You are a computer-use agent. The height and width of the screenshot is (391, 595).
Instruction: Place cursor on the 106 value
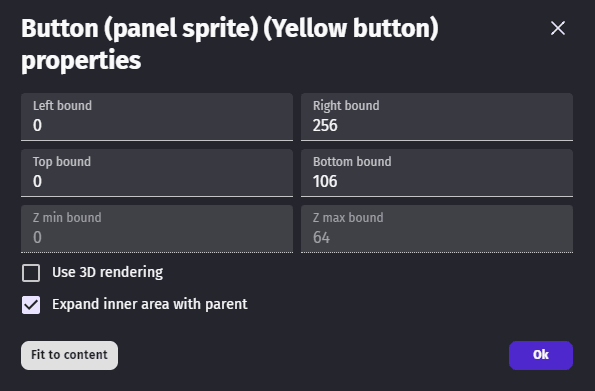(x=325, y=181)
